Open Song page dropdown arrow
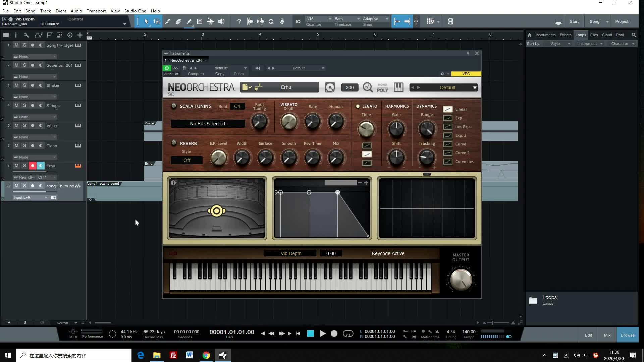Image resolution: width=644 pixels, height=362 pixels. 607,21
